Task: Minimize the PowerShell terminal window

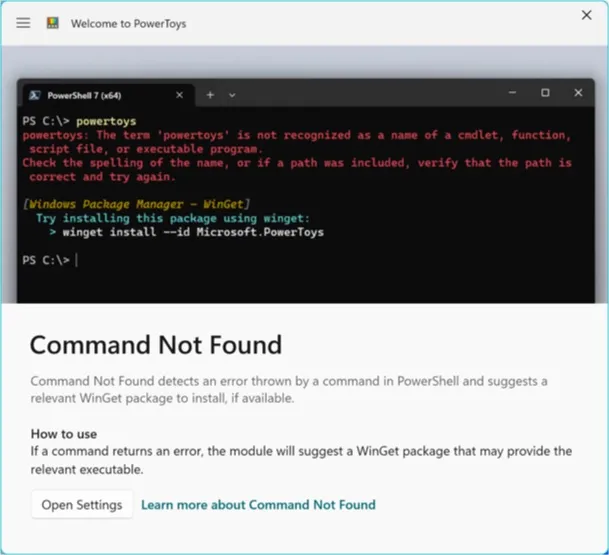Action: click(511, 93)
